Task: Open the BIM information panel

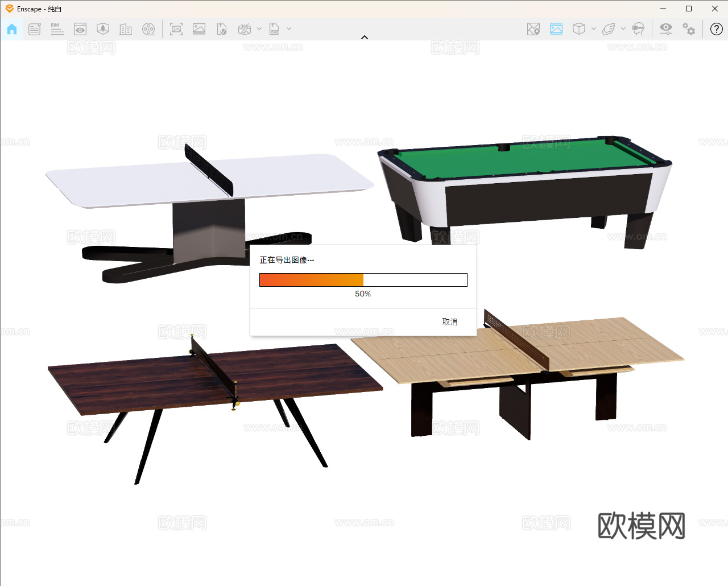Action: pos(57,29)
